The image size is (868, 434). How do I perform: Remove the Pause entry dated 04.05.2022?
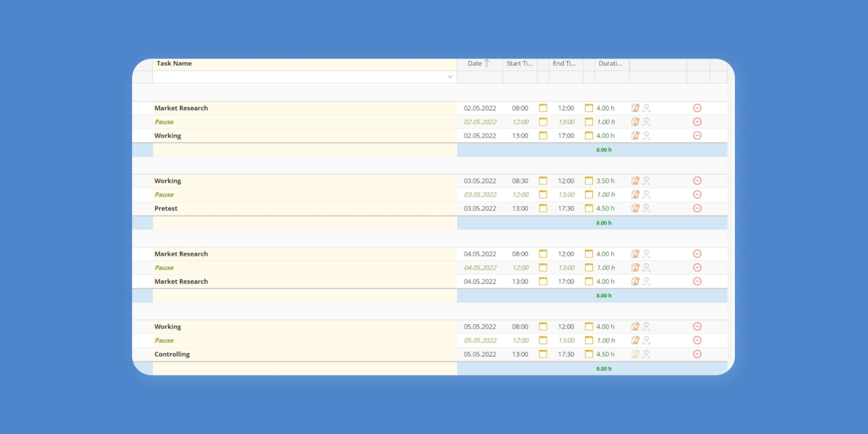pos(697,267)
